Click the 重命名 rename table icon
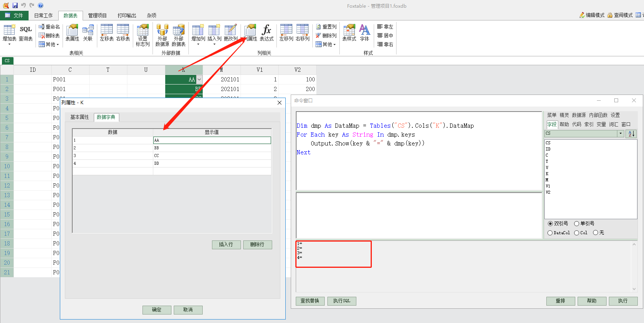This screenshot has width=644, height=323. 49,27
